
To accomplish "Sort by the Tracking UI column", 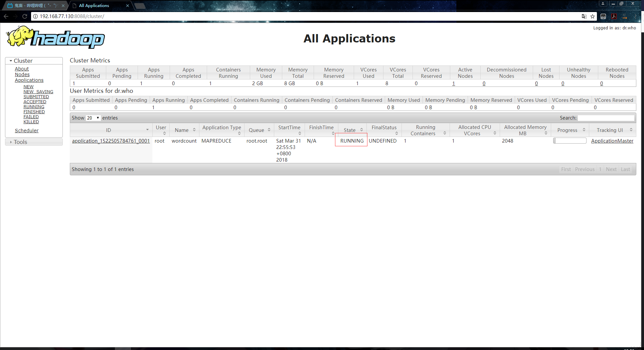I will (x=612, y=130).
